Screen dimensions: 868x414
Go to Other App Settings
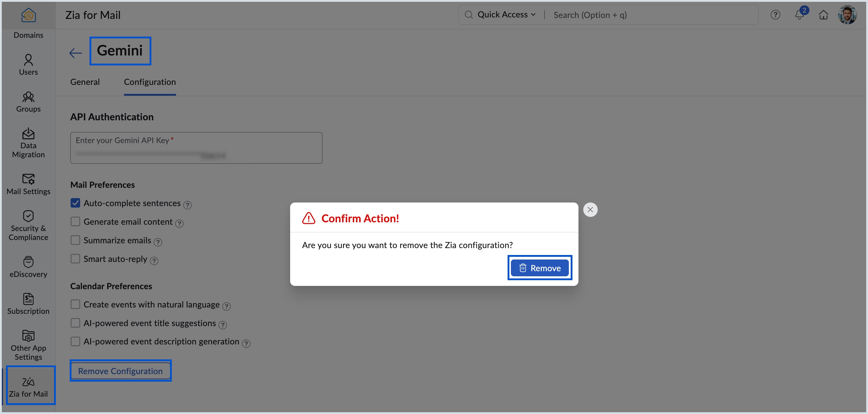28,344
